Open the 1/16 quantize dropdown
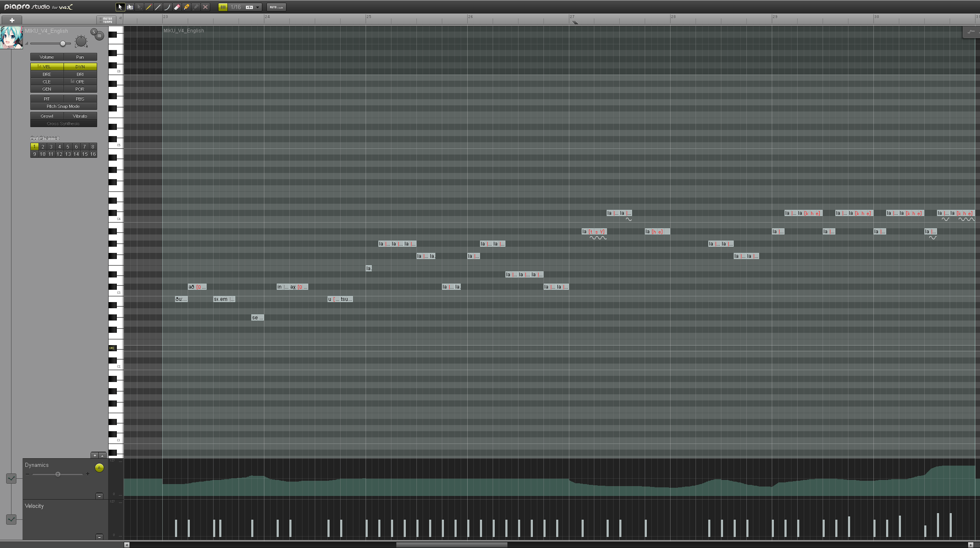 pos(245,7)
